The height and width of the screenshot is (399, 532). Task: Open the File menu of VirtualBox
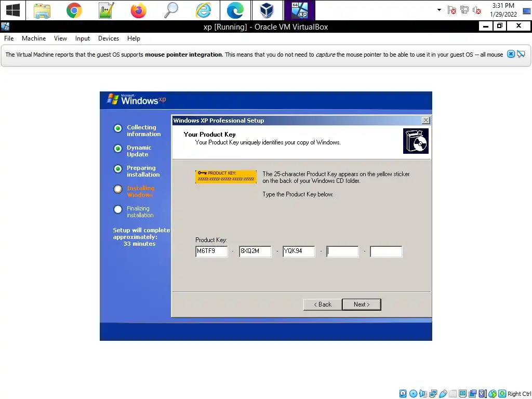(x=9, y=38)
